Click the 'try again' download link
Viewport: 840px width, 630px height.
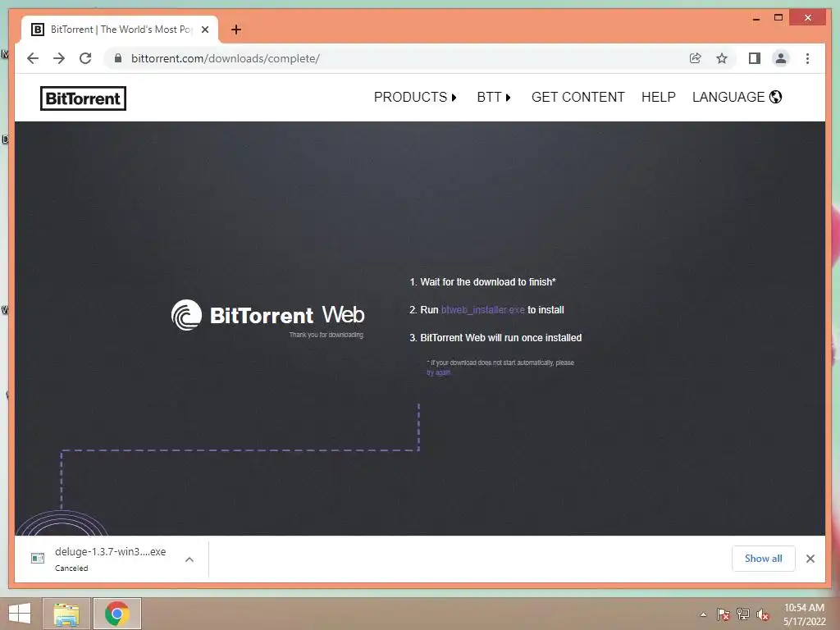pyautogui.click(x=439, y=372)
